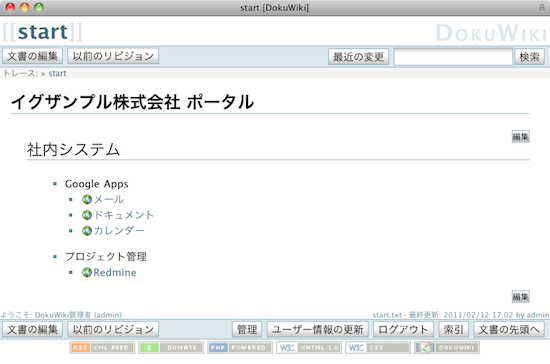Click the green zoom window button
This screenshot has height=364, width=550.
tap(39, 7)
